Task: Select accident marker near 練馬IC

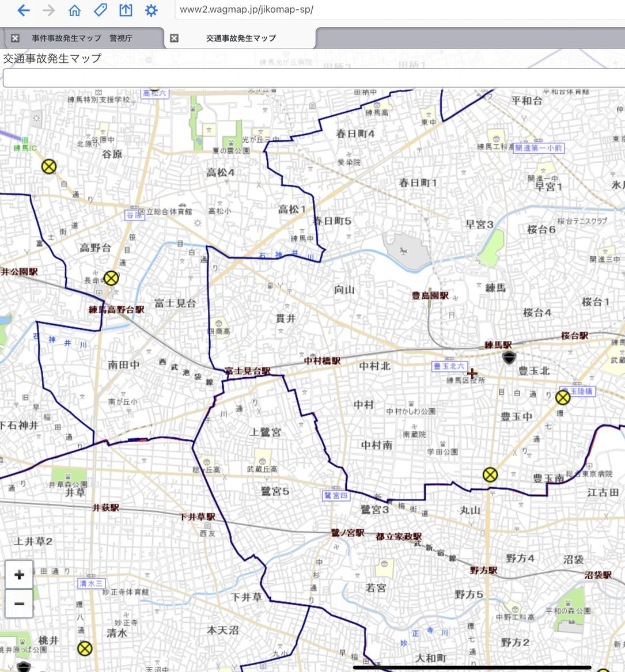Action: pos(49,166)
